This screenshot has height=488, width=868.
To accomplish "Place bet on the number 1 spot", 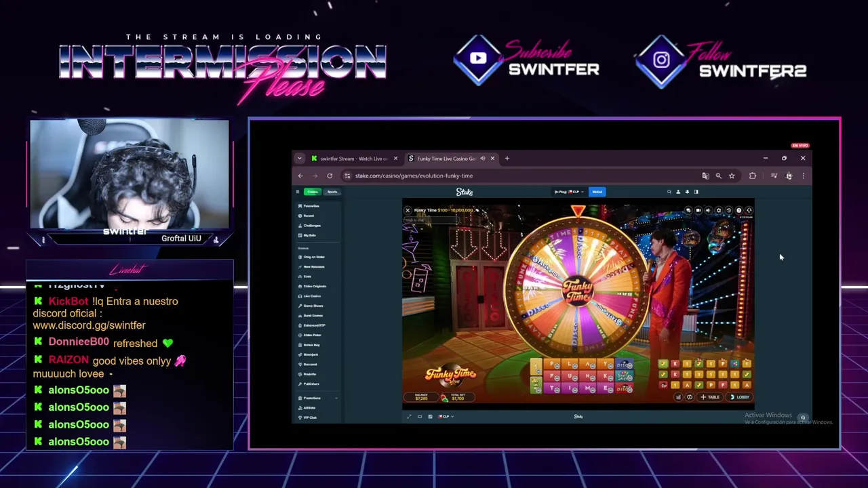I will click(x=536, y=367).
